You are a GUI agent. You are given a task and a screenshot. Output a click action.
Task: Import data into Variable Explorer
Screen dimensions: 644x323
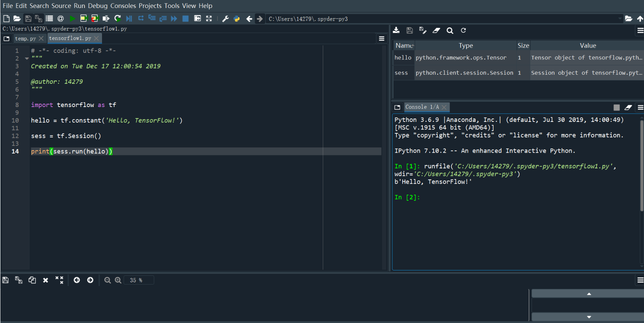point(396,30)
